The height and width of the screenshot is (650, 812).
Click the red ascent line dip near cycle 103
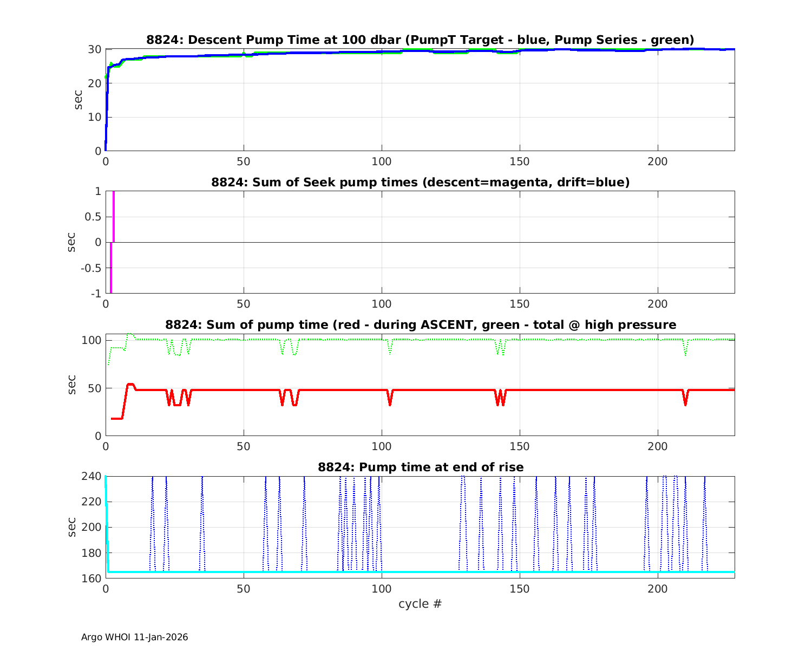click(x=390, y=401)
